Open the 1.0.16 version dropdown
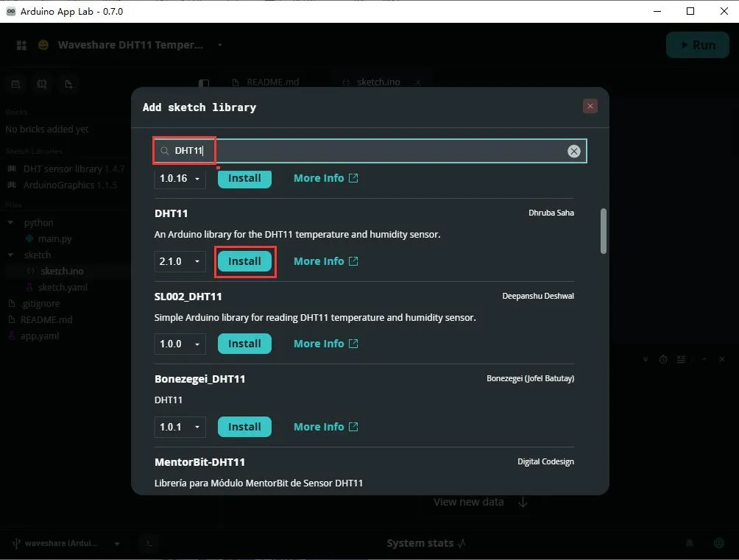The height and width of the screenshot is (560, 739). (x=180, y=178)
